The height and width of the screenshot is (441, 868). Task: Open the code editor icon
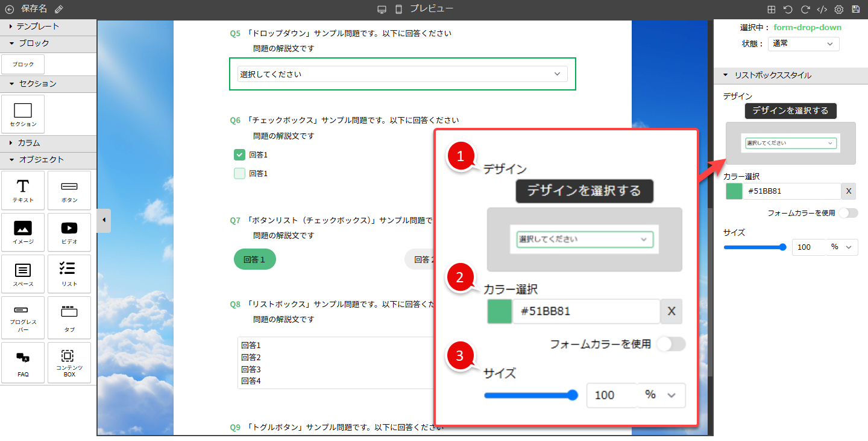(x=822, y=9)
